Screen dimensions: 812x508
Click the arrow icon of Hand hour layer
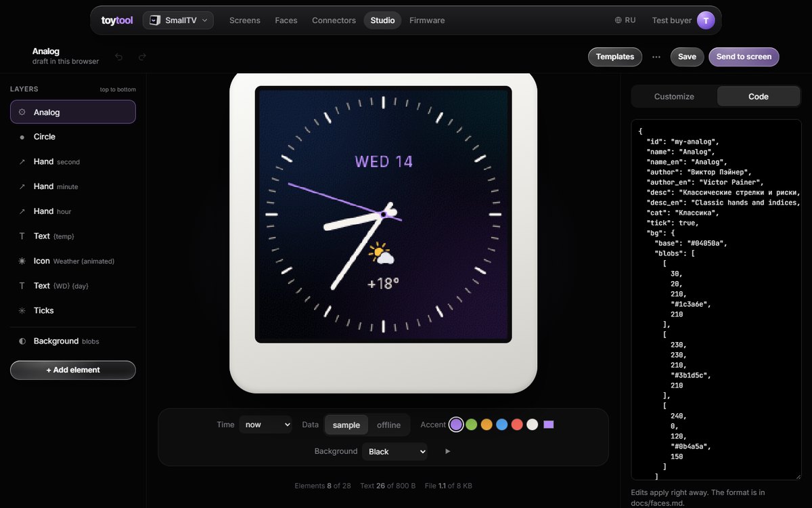tap(22, 211)
